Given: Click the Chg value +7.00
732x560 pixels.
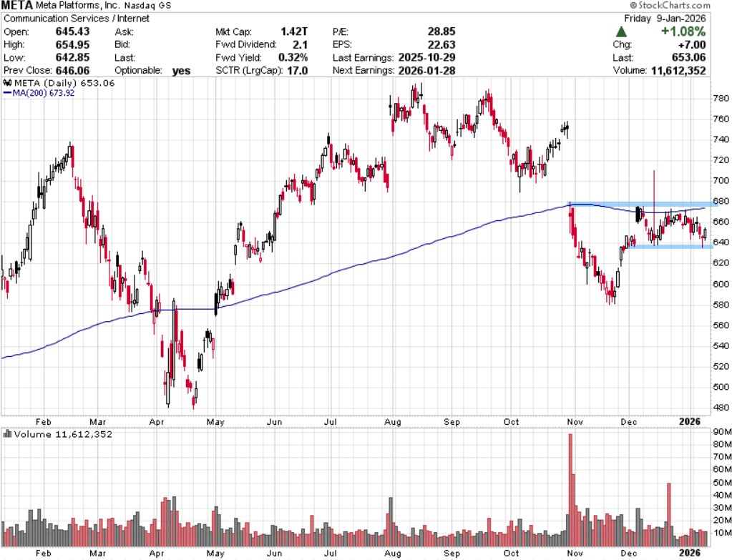Looking at the screenshot, I should (692, 45).
